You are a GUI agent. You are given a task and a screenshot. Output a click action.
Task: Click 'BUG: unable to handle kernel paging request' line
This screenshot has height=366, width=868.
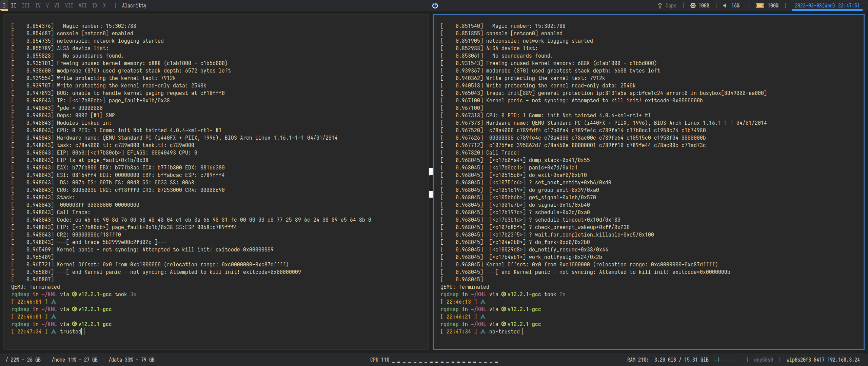click(118, 93)
